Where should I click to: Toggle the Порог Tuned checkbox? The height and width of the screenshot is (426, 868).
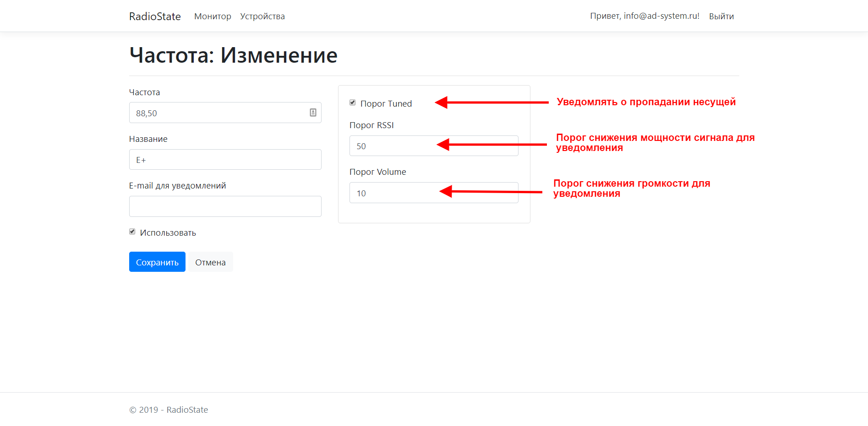tap(353, 102)
